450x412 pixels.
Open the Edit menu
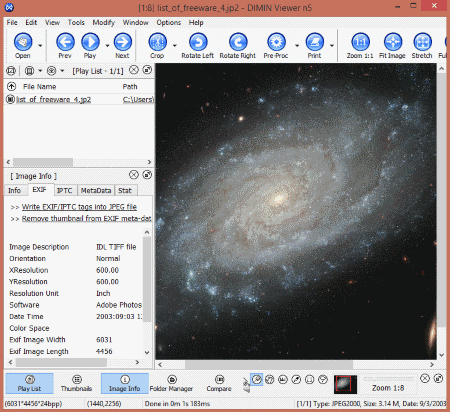point(31,23)
